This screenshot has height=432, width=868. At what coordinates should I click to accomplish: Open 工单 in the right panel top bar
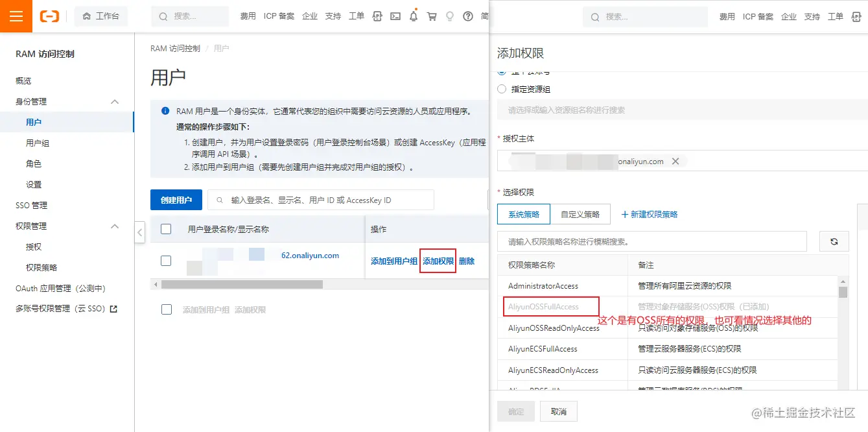[x=835, y=16]
